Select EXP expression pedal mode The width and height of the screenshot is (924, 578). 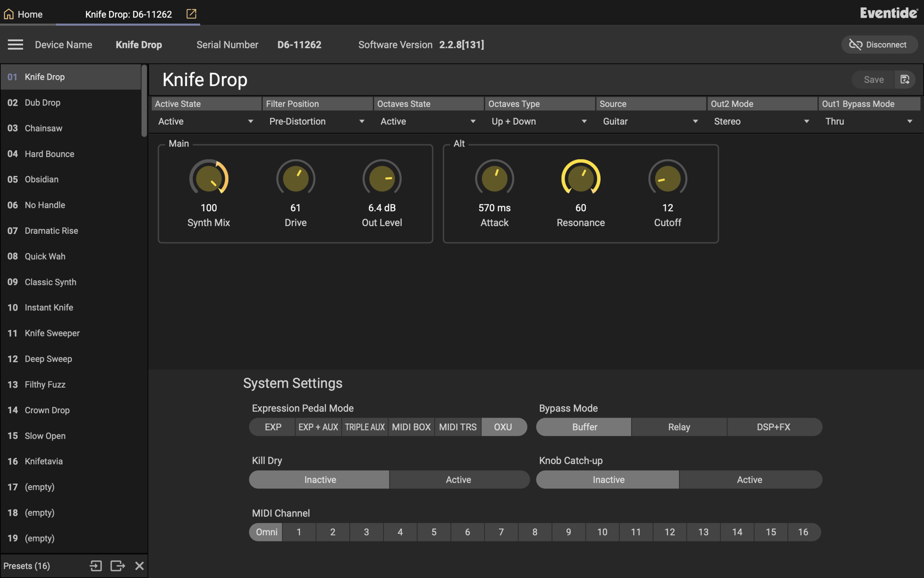(272, 427)
